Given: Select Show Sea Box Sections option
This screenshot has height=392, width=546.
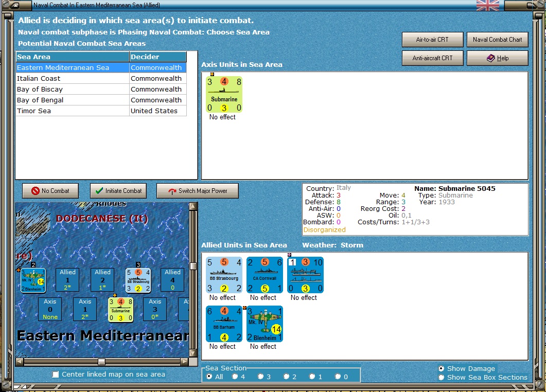Looking at the screenshot, I should pyautogui.click(x=441, y=378).
